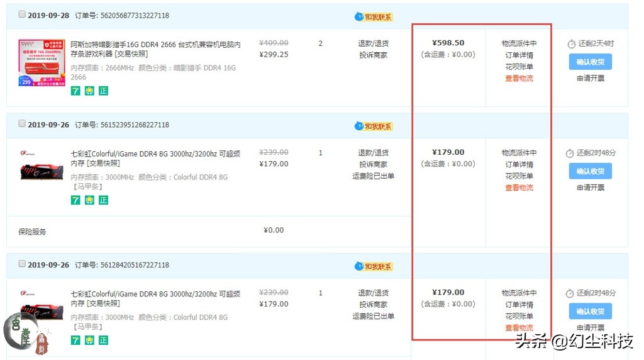Click 和我联系 icon on order 561523951268227118

[374, 126]
